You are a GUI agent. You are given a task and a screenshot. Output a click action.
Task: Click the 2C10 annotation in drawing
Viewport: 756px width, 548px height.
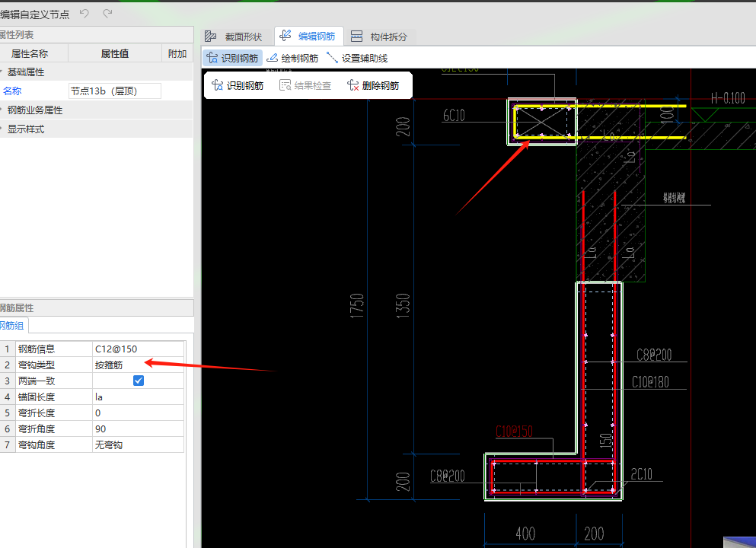[642, 474]
